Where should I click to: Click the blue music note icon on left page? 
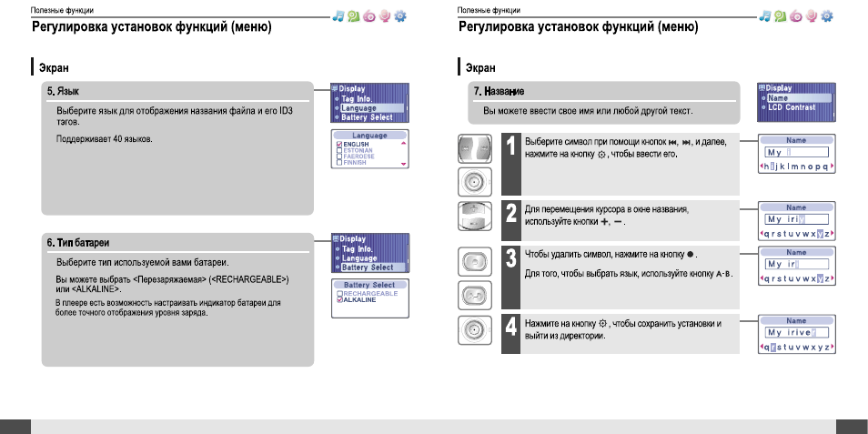pos(338,16)
